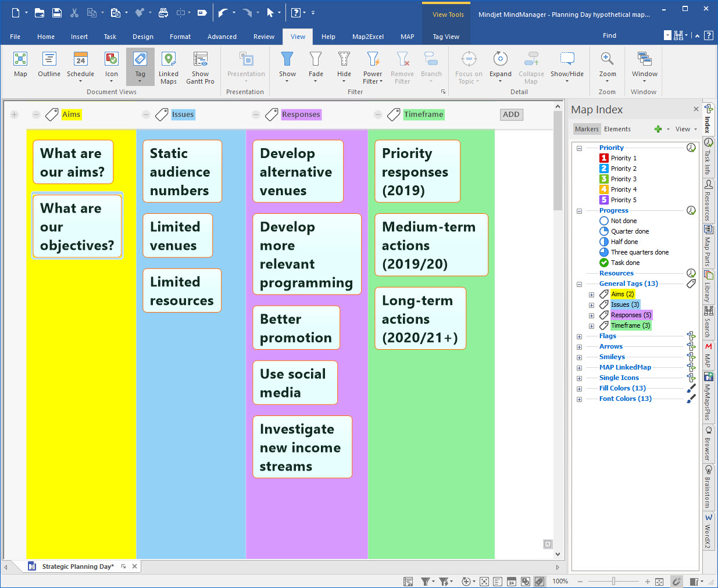The height and width of the screenshot is (588, 718).
Task: Select the yellow Aims (2) tag
Action: [x=622, y=294]
